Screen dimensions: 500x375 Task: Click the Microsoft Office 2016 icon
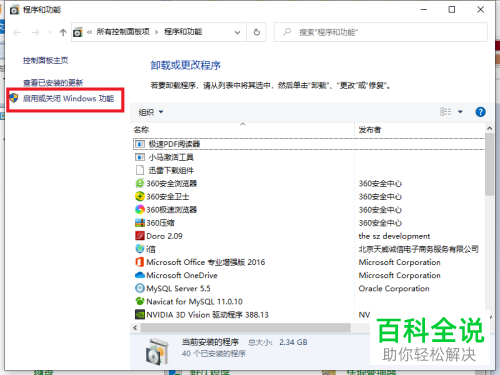140,262
